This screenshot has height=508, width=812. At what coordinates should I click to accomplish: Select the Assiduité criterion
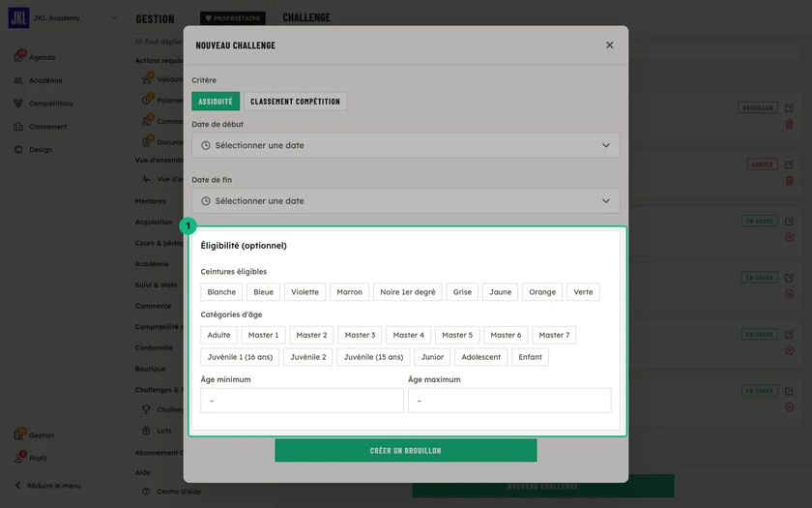point(216,102)
